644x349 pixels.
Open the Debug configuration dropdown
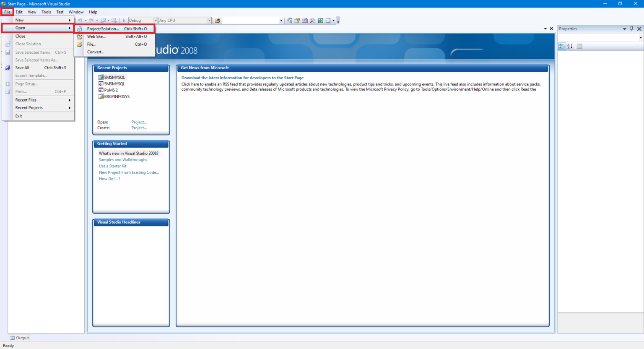[x=155, y=20]
